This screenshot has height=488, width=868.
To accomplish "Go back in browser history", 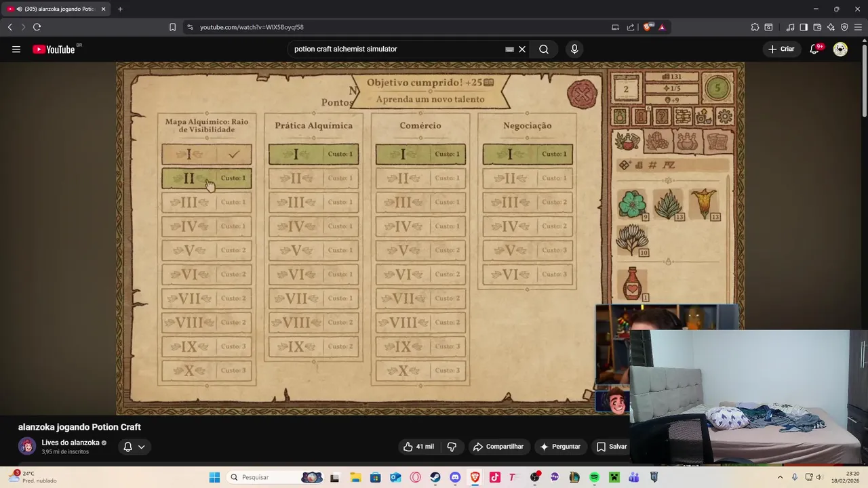I will 9,27.
